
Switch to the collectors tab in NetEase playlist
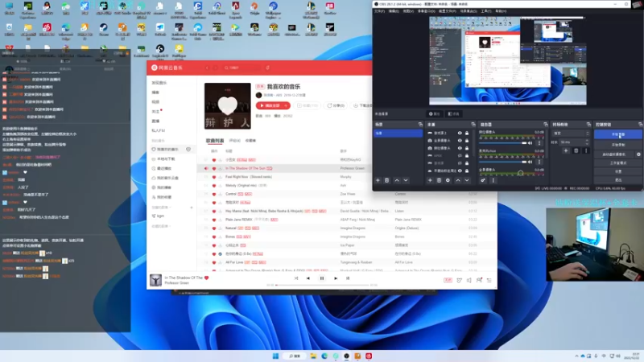(250, 141)
